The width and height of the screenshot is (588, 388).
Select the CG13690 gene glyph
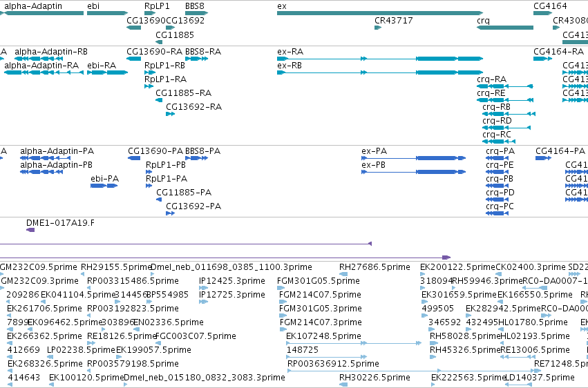tap(134, 28)
